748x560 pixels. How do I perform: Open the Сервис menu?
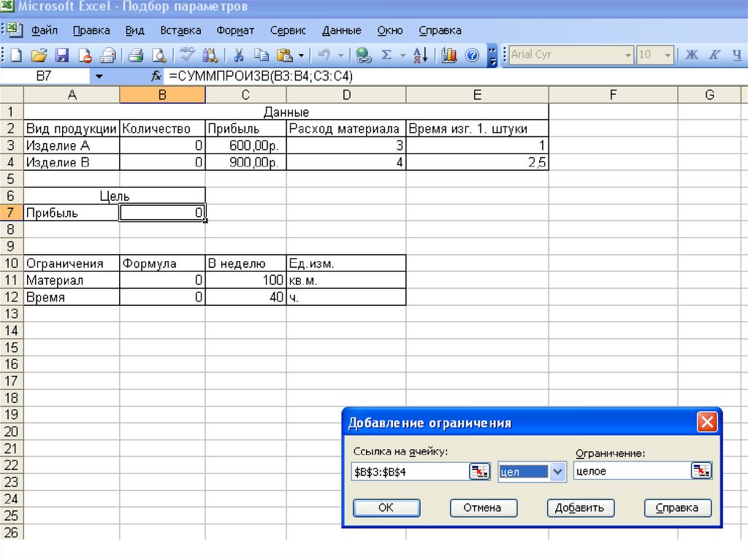pyautogui.click(x=288, y=31)
